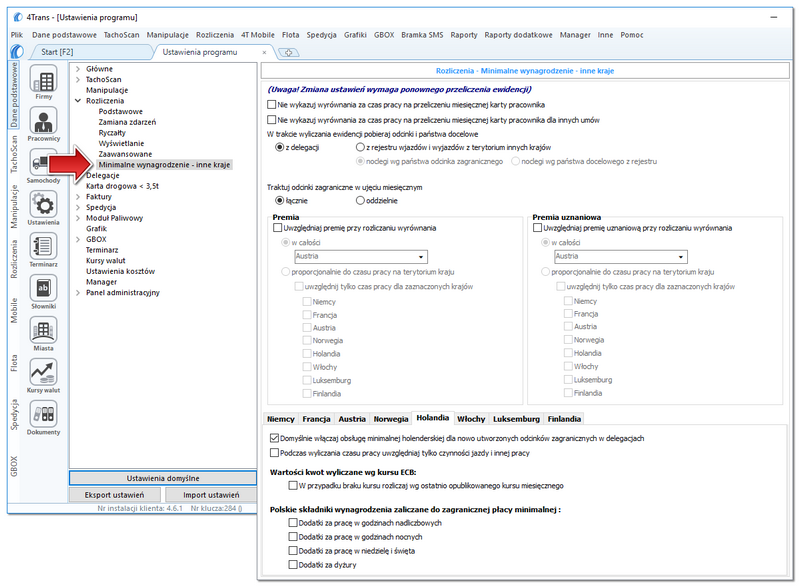The image size is (800, 587).
Task: Click the Eksport ustawień button
Action: coord(114,495)
